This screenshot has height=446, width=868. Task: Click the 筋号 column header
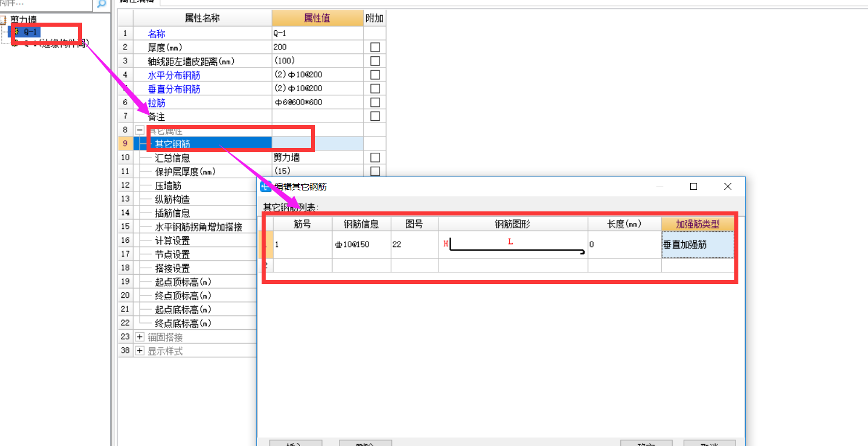pyautogui.click(x=302, y=224)
